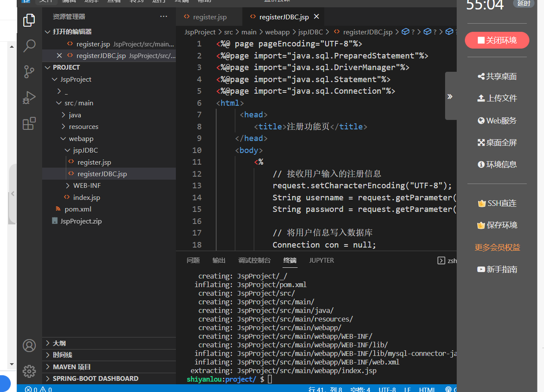Screen dimensions: 544x392
Task: Open the Accounts person icon
Action: click(29, 346)
